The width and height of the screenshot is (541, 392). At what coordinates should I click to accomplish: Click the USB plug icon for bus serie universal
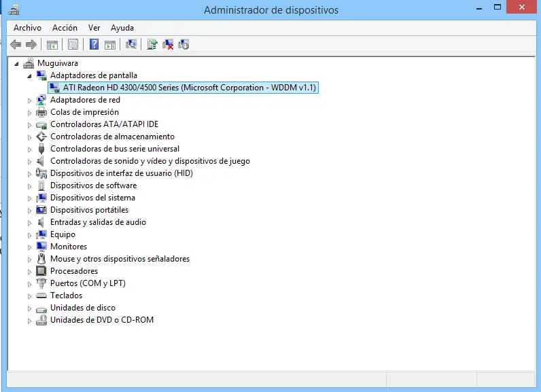pyautogui.click(x=41, y=149)
